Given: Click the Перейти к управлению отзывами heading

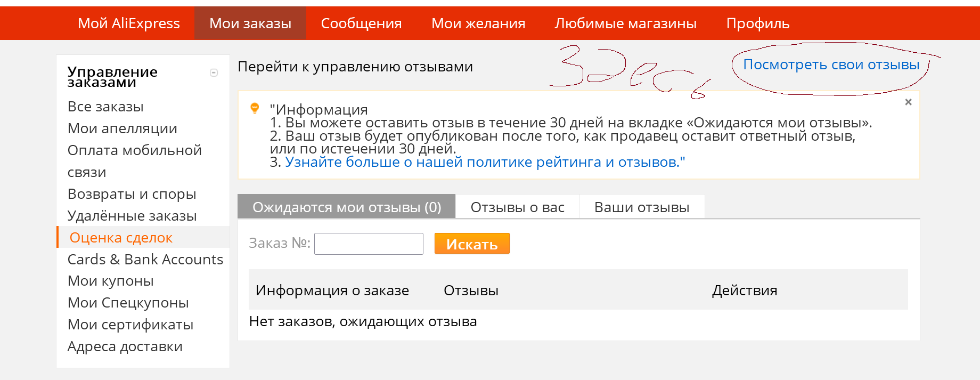Looking at the screenshot, I should [x=355, y=67].
